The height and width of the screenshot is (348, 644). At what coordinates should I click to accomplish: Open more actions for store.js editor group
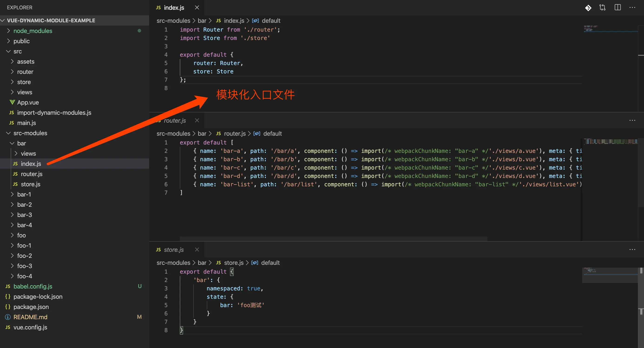coord(632,250)
